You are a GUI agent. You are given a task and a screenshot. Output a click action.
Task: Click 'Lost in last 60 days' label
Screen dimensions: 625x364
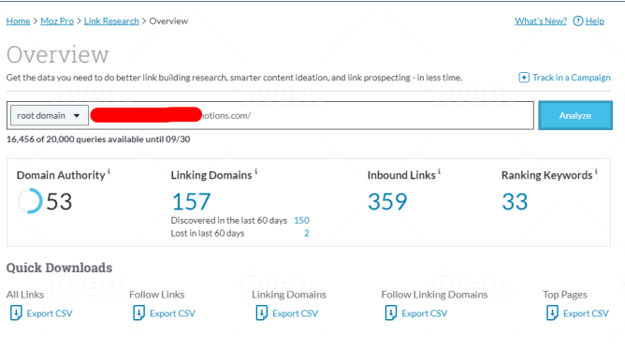(208, 233)
